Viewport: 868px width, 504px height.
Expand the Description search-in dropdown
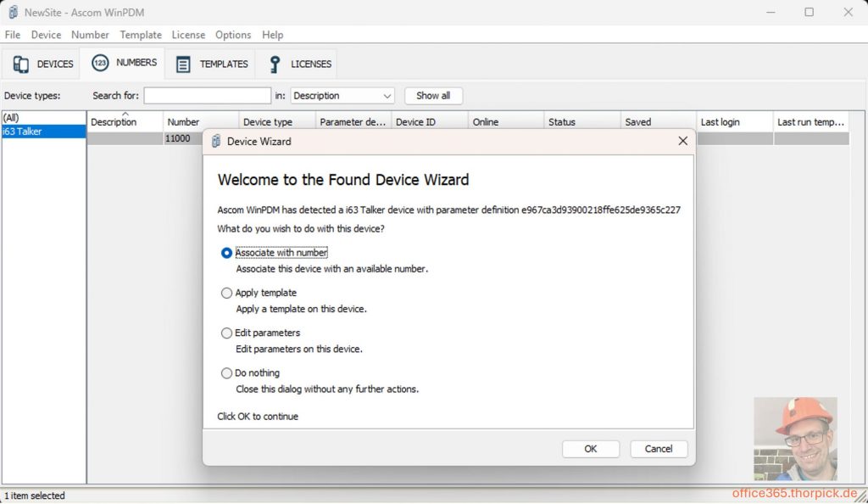point(387,96)
